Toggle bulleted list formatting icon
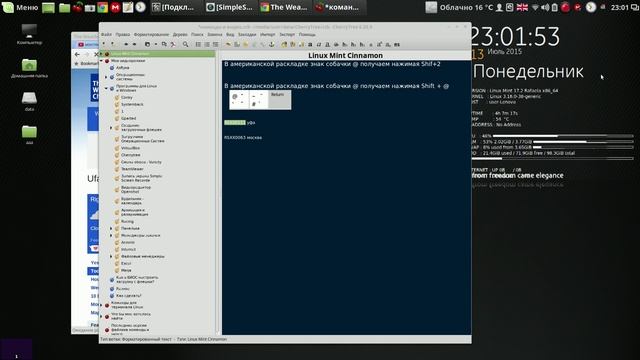This screenshot has height=360, width=640. [x=198, y=44]
